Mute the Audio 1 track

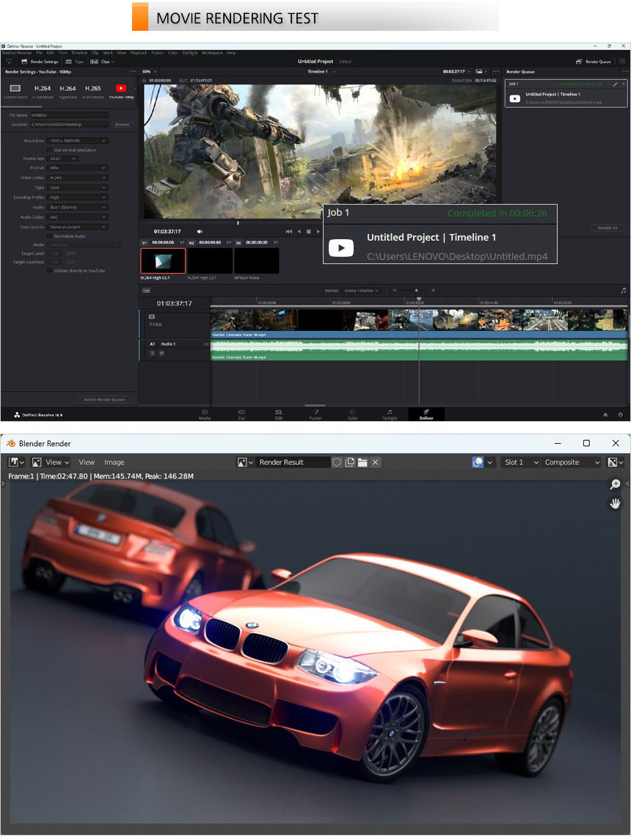(x=161, y=353)
